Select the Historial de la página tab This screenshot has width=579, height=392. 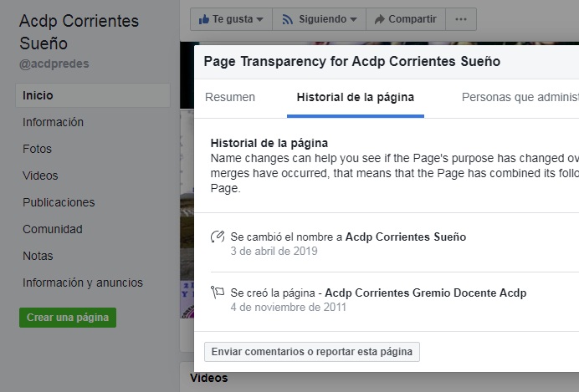356,97
